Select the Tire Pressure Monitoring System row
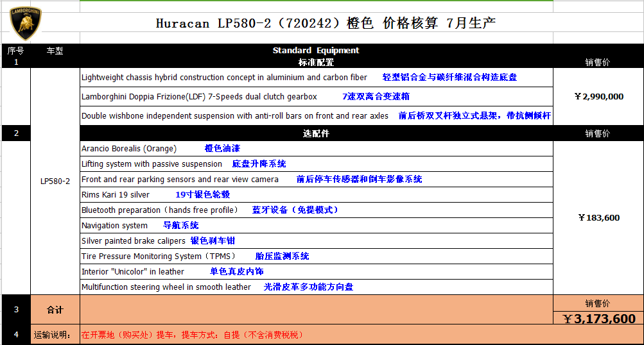644x345 pixels. tap(317, 256)
